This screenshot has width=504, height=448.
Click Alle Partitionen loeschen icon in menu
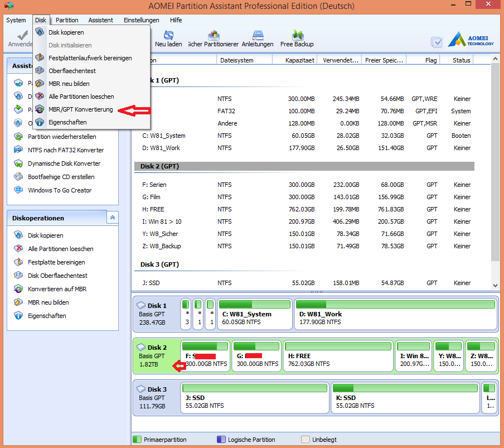point(40,96)
